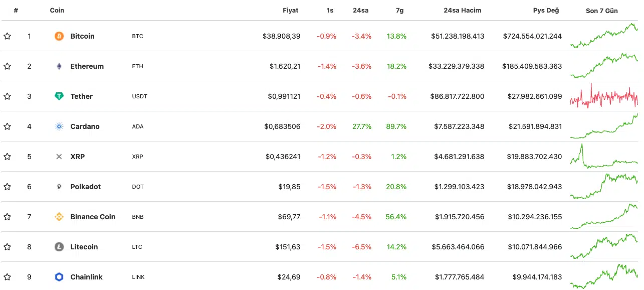Toggle favorite star for Cardano
Image resolution: width=644 pixels, height=290 pixels.
[x=7, y=126]
